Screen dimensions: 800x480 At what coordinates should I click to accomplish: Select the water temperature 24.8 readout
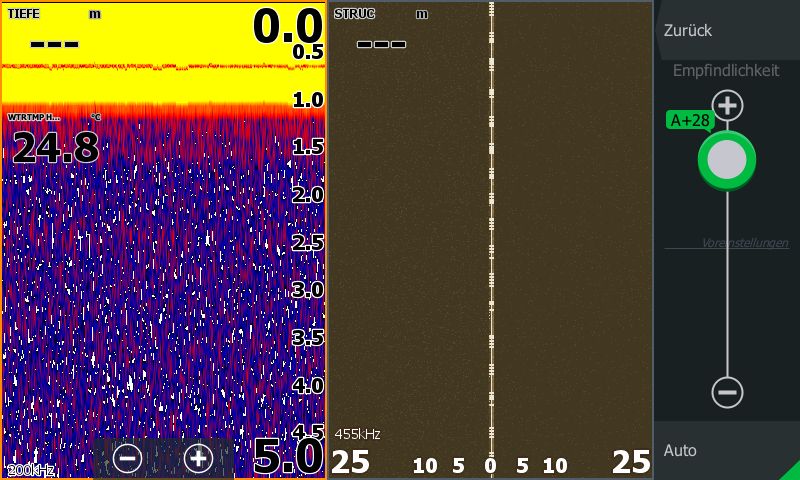click(x=55, y=148)
